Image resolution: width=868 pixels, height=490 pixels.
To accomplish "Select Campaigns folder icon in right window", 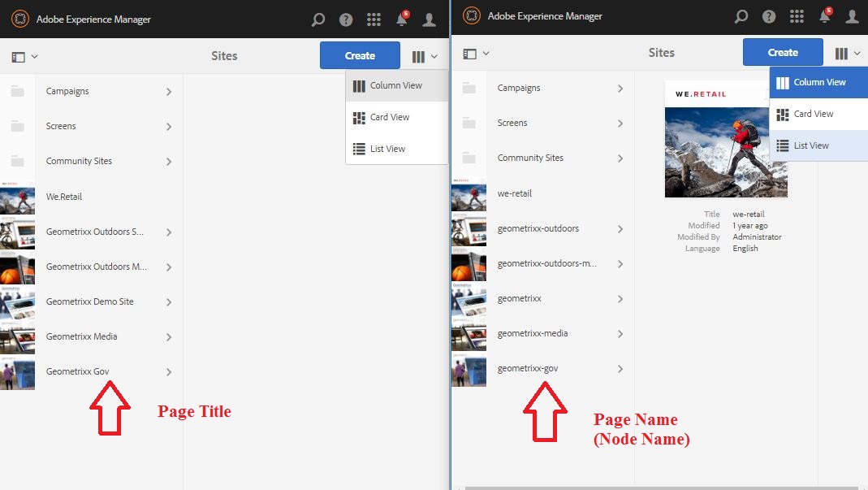I will tap(469, 88).
